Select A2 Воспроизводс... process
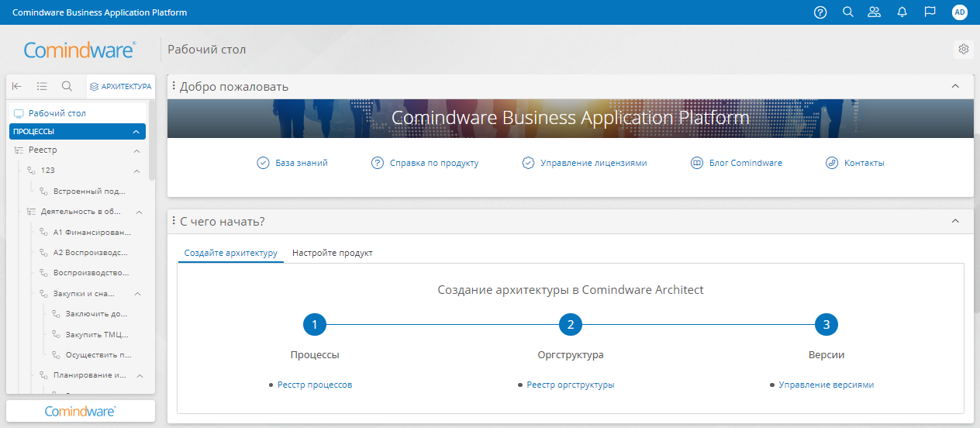This screenshot has height=428, width=980. tap(91, 252)
